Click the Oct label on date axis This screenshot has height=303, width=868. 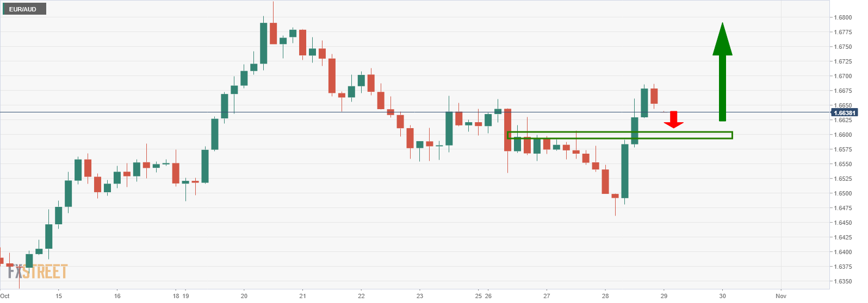click(5, 296)
